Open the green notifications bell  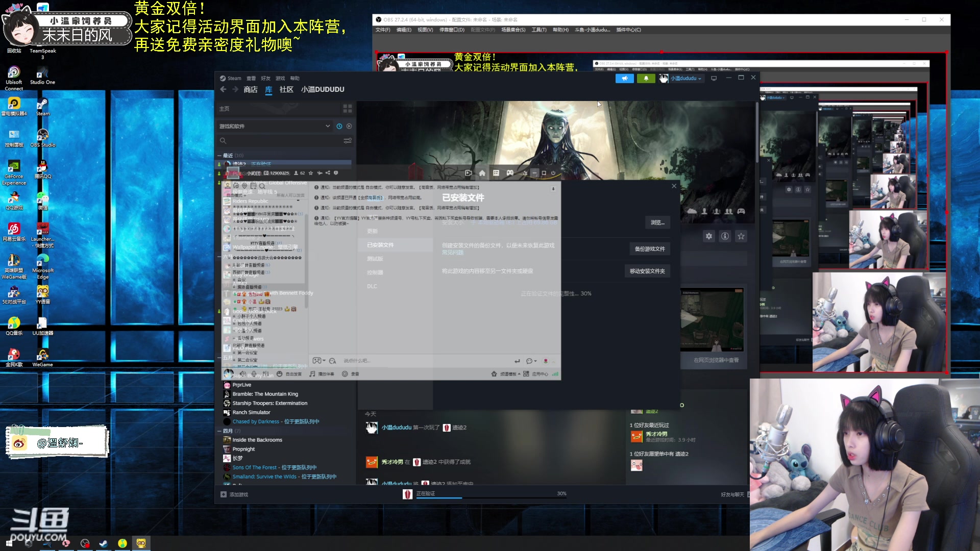coord(646,79)
